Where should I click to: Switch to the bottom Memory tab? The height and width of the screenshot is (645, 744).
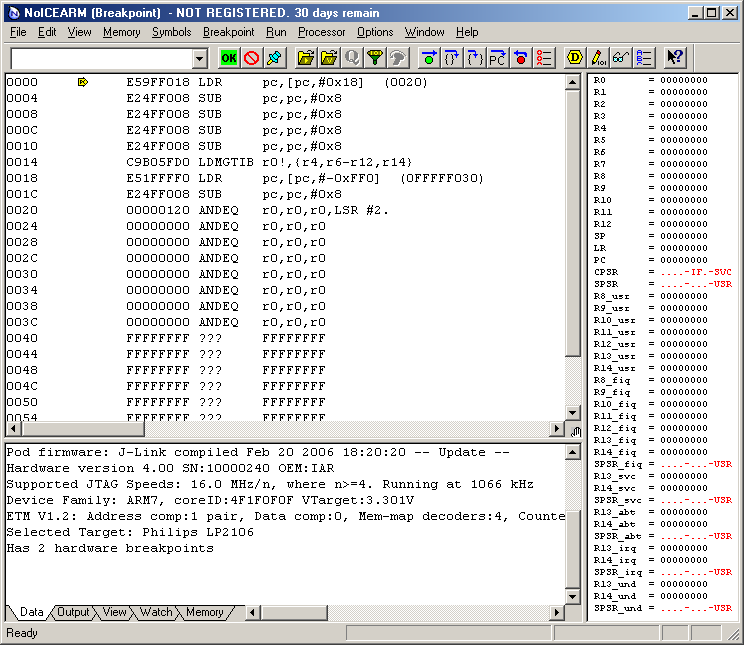(205, 612)
